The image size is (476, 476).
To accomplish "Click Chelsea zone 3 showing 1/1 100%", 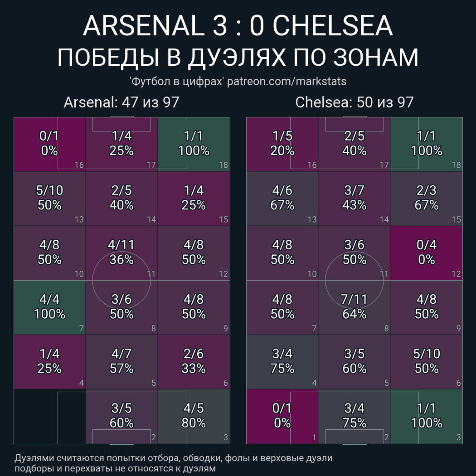I will coord(426,417).
